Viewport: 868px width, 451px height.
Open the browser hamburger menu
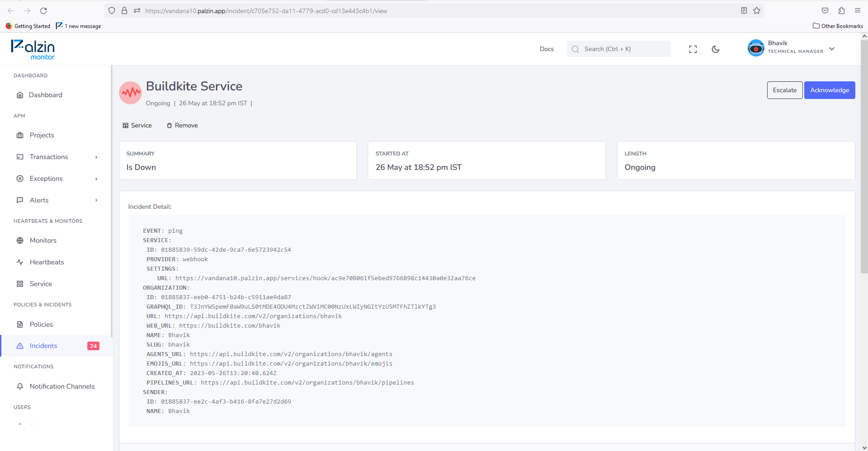coord(857,10)
